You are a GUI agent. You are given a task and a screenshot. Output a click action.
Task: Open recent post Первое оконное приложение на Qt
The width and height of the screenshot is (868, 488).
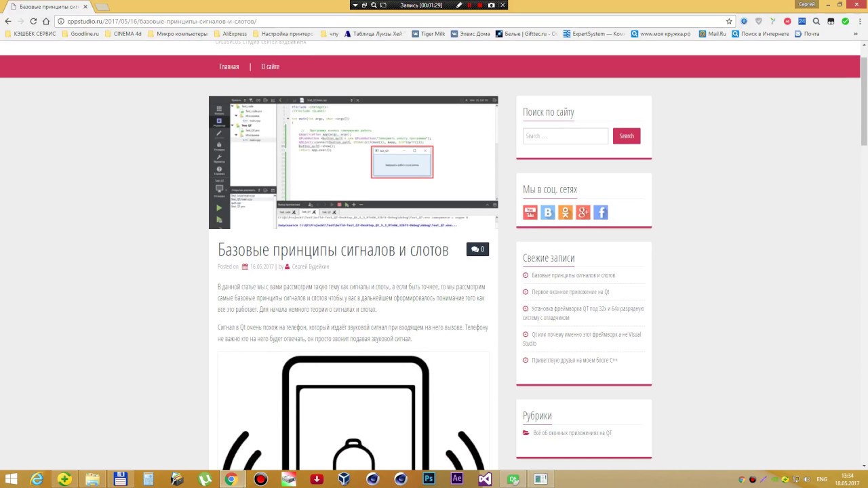click(570, 292)
